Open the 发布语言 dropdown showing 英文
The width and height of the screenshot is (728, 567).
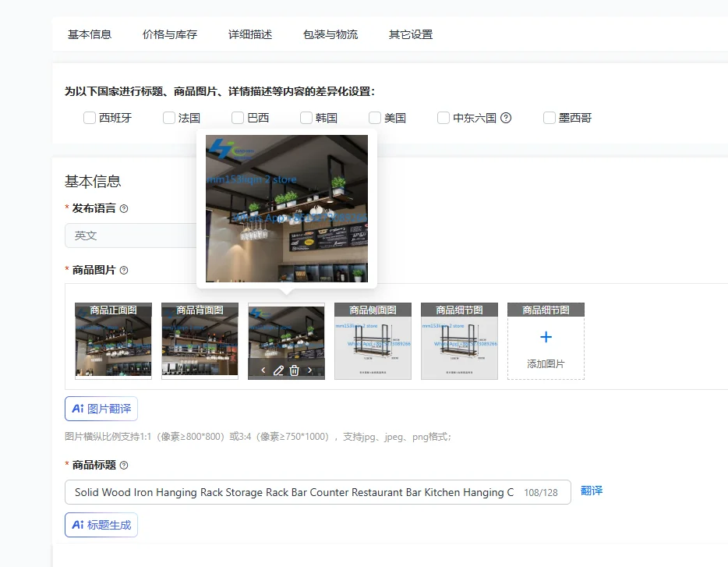[x=131, y=236]
